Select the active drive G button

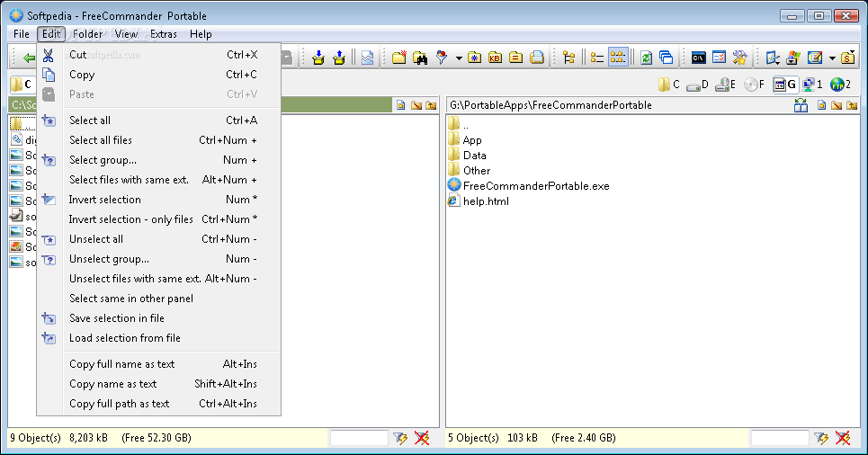pyautogui.click(x=785, y=85)
